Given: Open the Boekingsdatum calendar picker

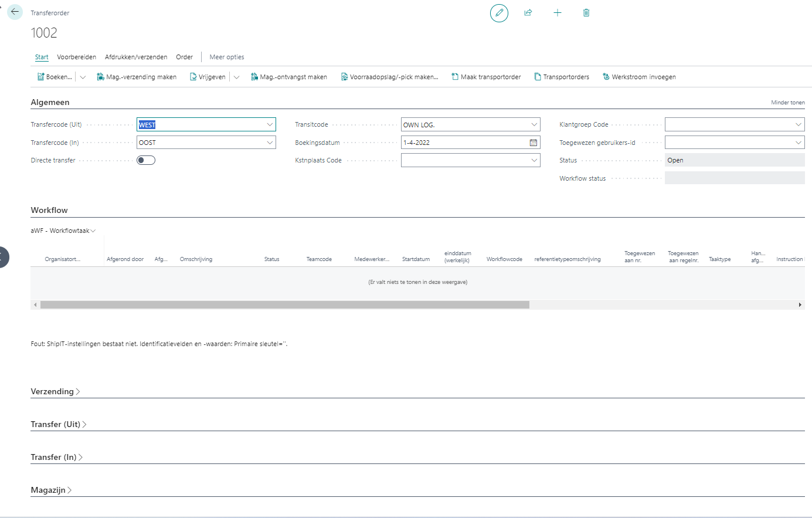Looking at the screenshot, I should (x=534, y=143).
